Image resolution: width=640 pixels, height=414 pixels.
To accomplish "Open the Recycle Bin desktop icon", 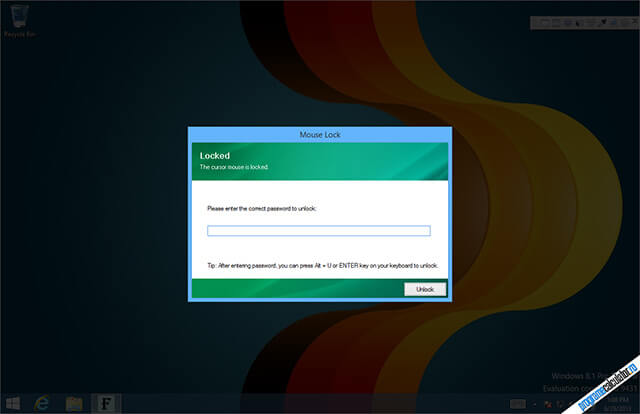I will pos(20,20).
